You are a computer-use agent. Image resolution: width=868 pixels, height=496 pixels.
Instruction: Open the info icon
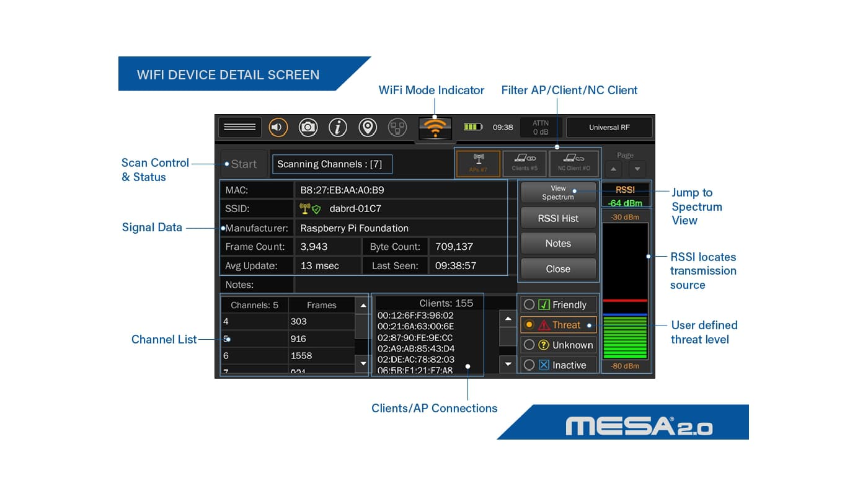338,127
